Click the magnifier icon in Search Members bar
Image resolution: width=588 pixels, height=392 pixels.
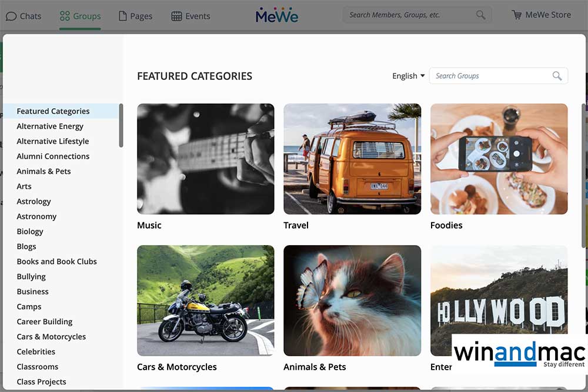coord(481,15)
